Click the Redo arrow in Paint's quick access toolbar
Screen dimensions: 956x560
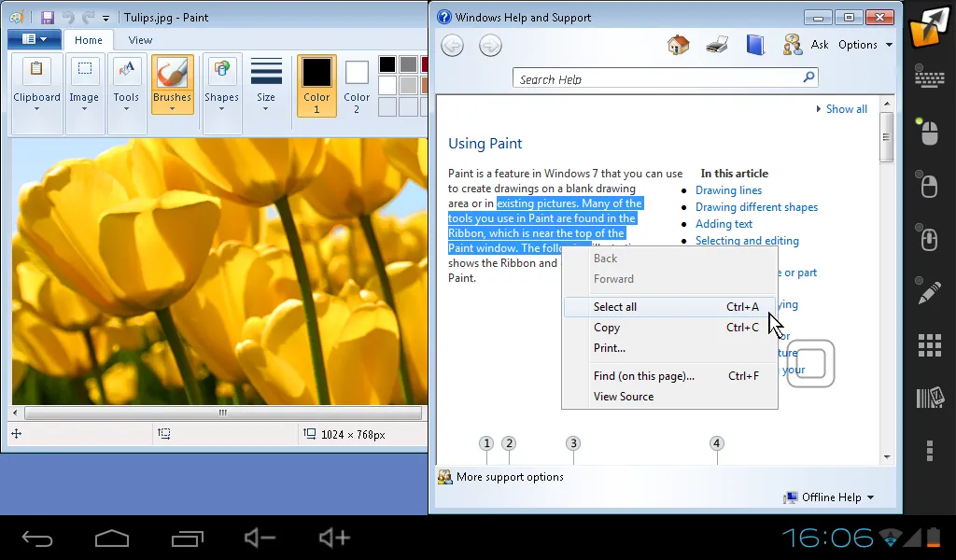click(89, 18)
